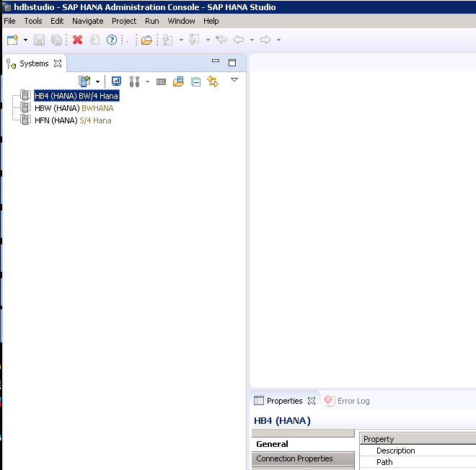Click the Forward navigation arrow
Image resolution: width=476 pixels, height=470 pixels.
tap(265, 40)
